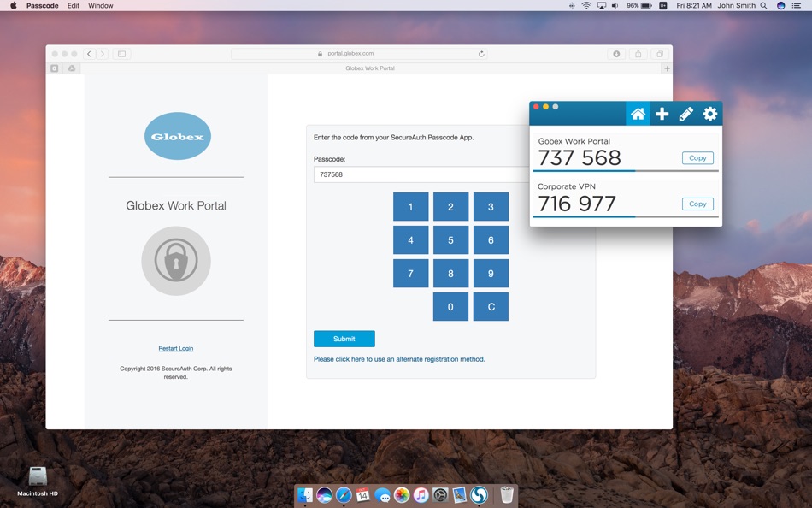
Task: Click the plus icon to add an account
Action: pos(662,113)
